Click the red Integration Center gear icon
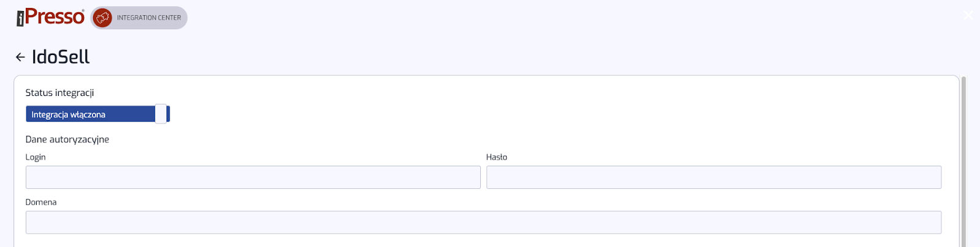Screen dimensions: 980x247 [x=103, y=18]
